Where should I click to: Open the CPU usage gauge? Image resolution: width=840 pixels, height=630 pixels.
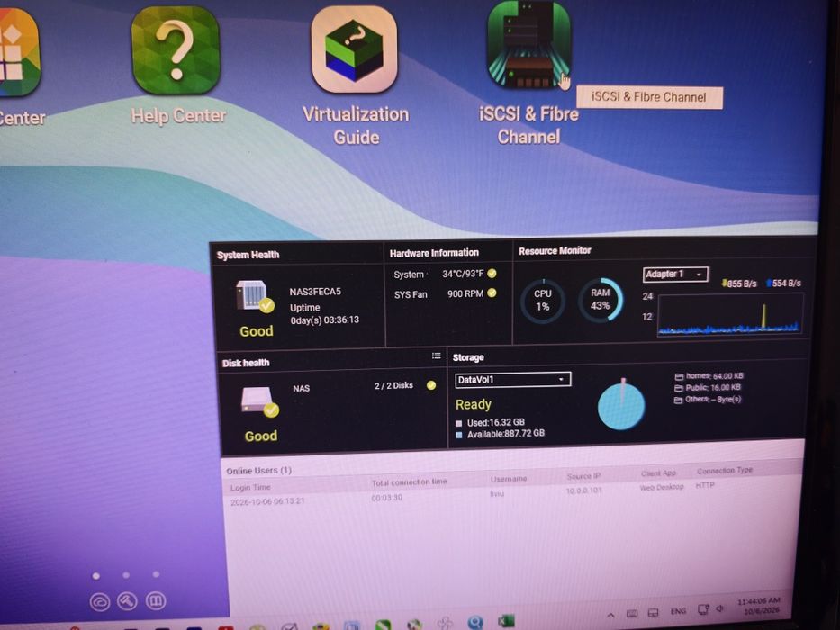[543, 301]
